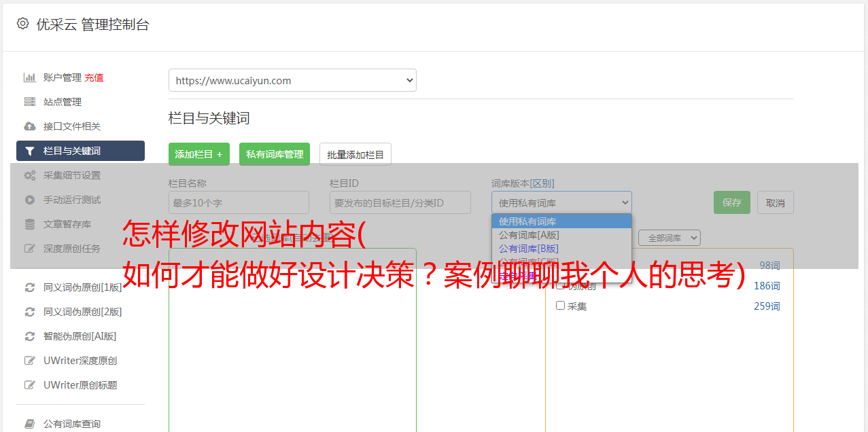Click the green 保存 button
868x432 pixels.
(732, 202)
